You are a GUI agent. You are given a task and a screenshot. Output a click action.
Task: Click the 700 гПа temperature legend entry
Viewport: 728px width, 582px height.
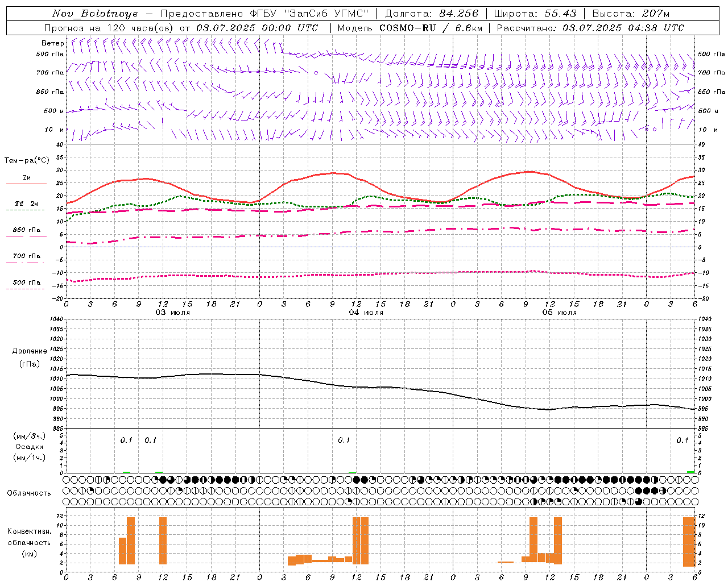pos(27,256)
